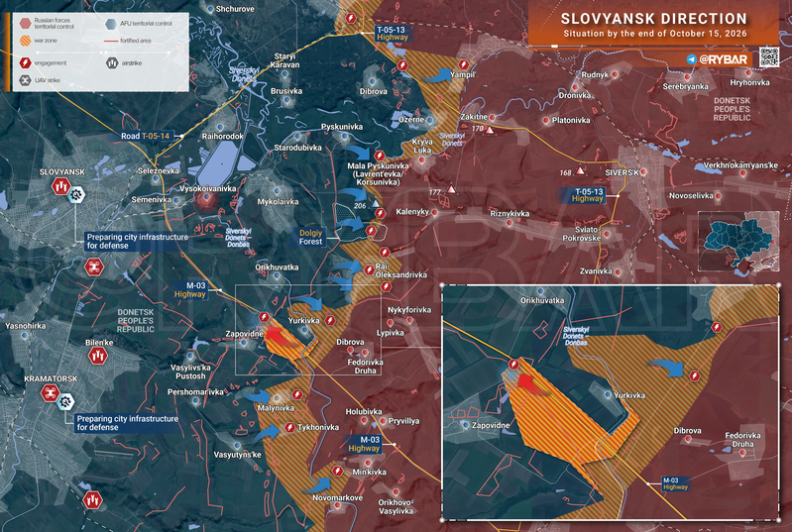Click the AFU territorial control swatch
This screenshot has height=532, width=792.
point(111,23)
